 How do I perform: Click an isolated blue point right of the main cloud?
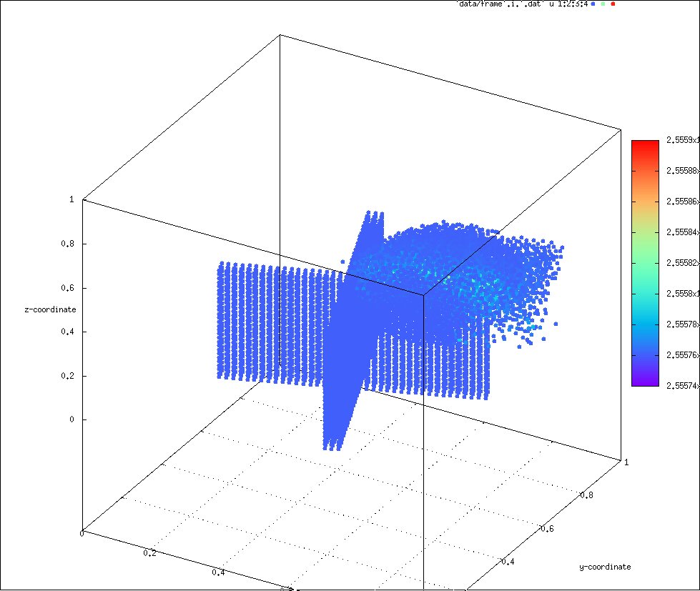coord(557,323)
